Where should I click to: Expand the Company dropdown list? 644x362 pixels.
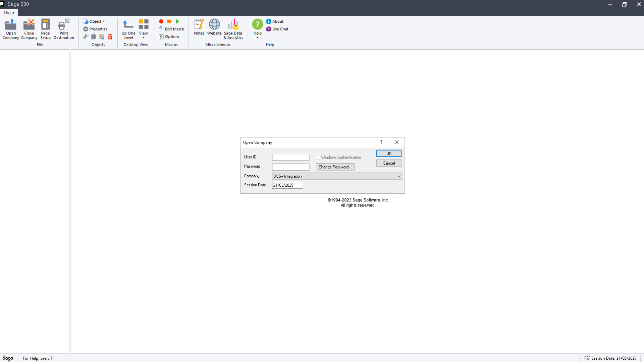399,176
